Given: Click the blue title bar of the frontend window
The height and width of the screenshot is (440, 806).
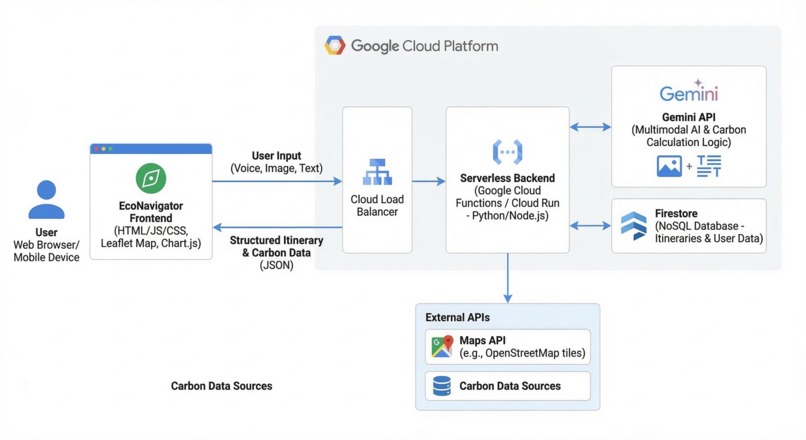Looking at the screenshot, I should 151,149.
